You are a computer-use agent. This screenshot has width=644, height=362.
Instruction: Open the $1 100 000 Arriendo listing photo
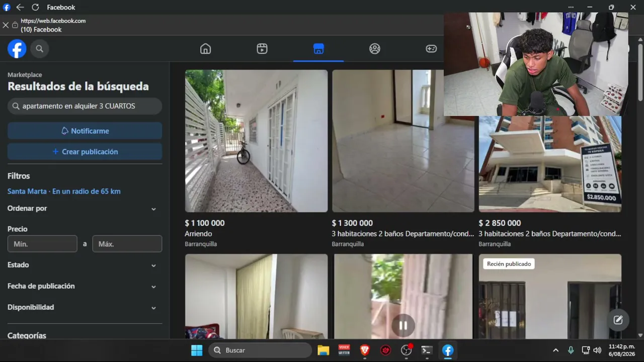[x=256, y=141]
